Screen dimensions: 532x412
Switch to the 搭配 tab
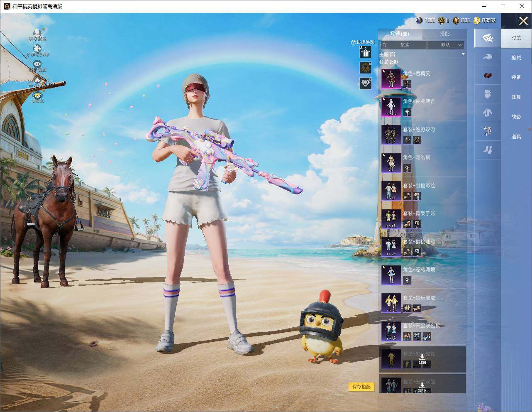[444, 34]
